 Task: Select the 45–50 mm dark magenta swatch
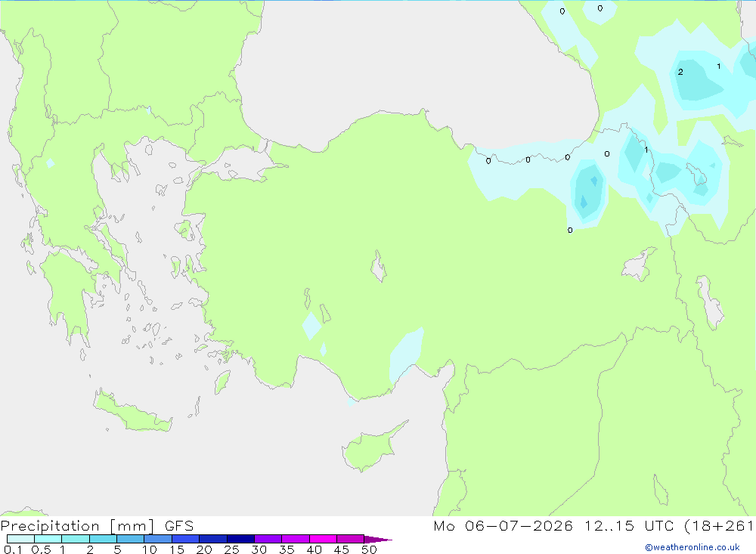click(350, 539)
